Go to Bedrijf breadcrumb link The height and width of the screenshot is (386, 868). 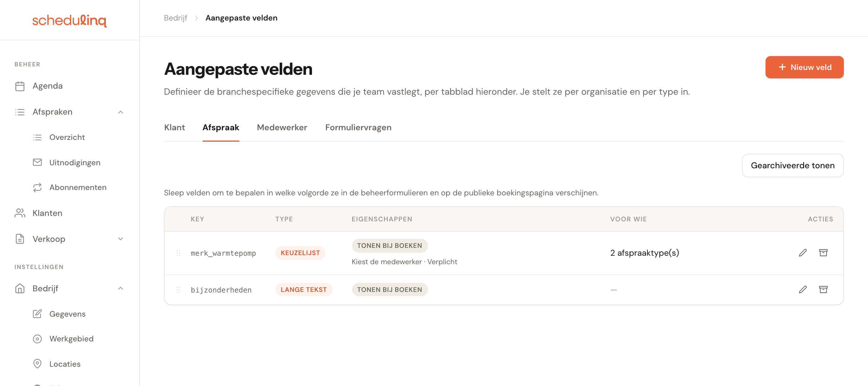click(x=175, y=18)
